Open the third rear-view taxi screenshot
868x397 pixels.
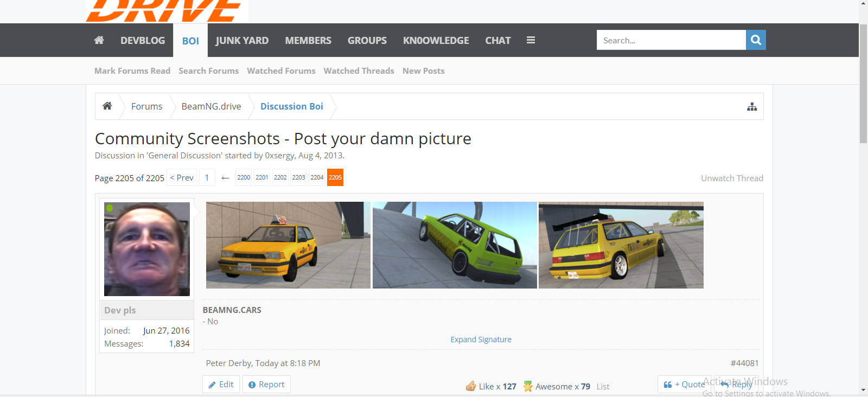pos(621,245)
